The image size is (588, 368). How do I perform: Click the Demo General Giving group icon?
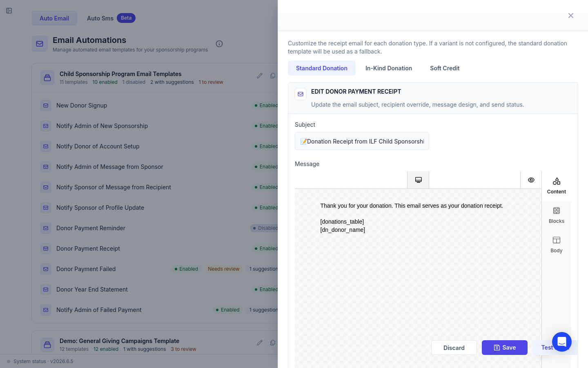(x=47, y=345)
